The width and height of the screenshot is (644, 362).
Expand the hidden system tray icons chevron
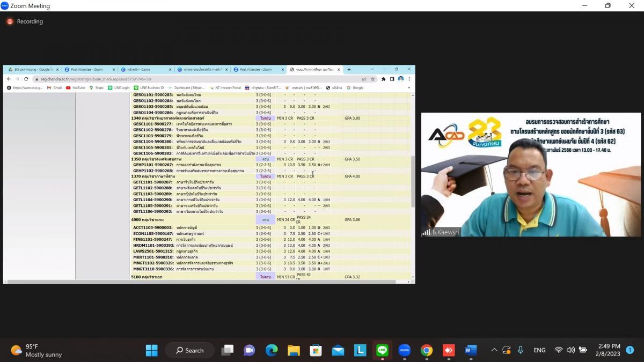tap(494, 350)
